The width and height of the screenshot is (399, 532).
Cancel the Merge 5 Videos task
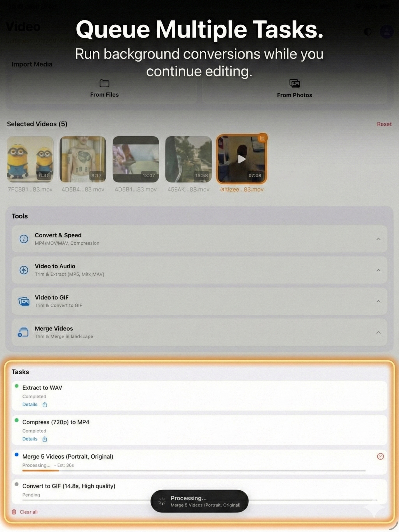click(380, 456)
